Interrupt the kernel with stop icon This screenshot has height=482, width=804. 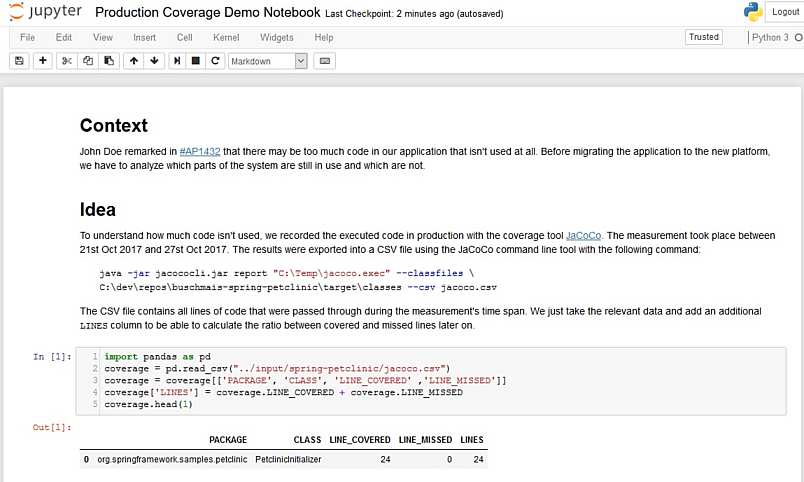tap(195, 61)
